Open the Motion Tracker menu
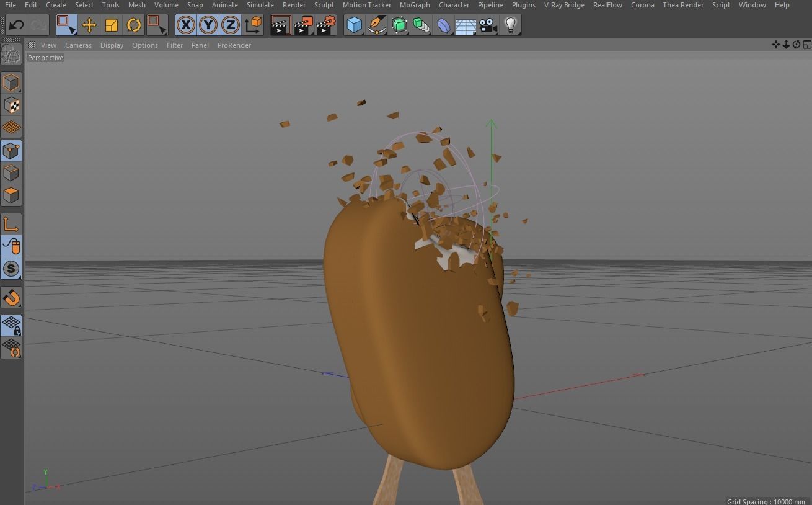812x505 pixels. [x=367, y=5]
